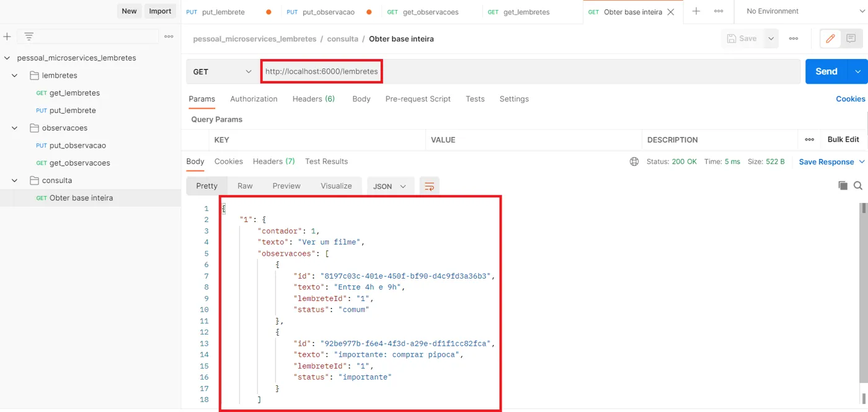Open a new request tab
This screenshot has height=412, width=868.
coord(696,11)
